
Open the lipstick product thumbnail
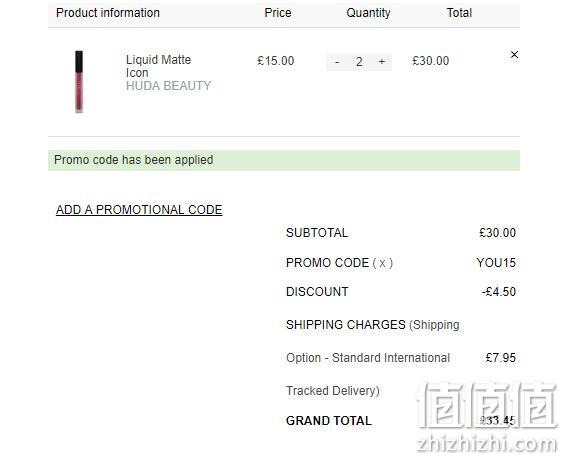point(79,82)
